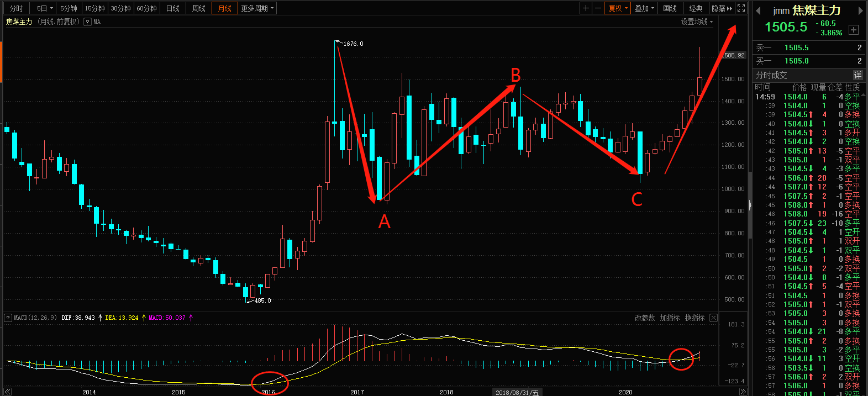868x396 pixels.
Task: Close the MACD indicator panel
Action: [713, 318]
